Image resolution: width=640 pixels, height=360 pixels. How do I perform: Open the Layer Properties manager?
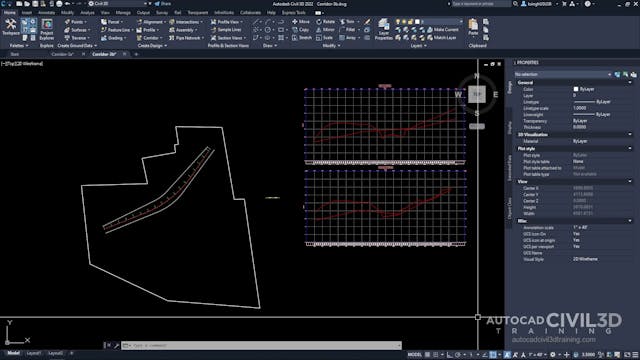(x=383, y=29)
